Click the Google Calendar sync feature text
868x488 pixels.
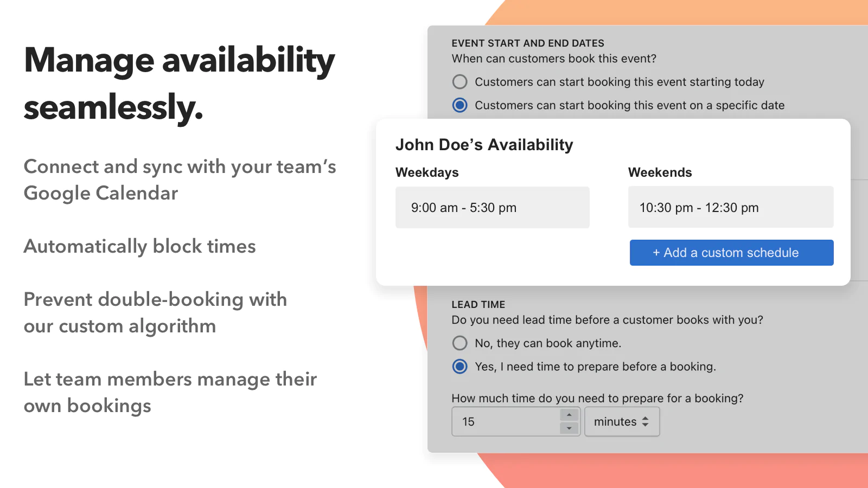(x=180, y=180)
